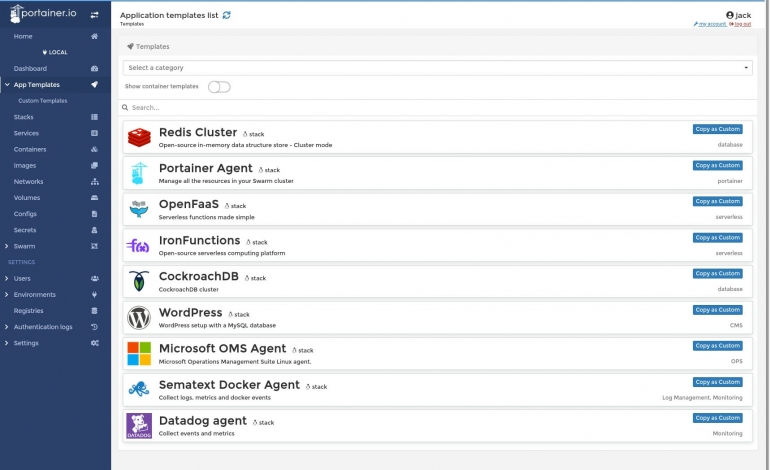The width and height of the screenshot is (770, 470).
Task: Select the Sematext Docker Agent title
Action: pos(229,385)
